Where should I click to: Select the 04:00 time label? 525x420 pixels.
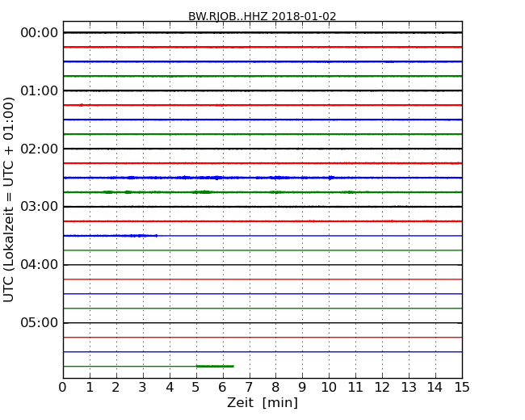click(40, 265)
